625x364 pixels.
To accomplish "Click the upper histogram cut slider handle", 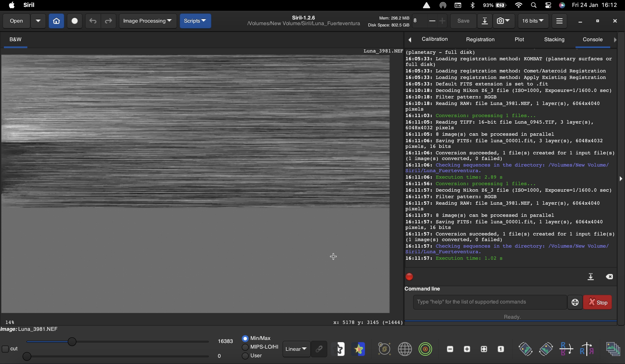I will click(72, 342).
